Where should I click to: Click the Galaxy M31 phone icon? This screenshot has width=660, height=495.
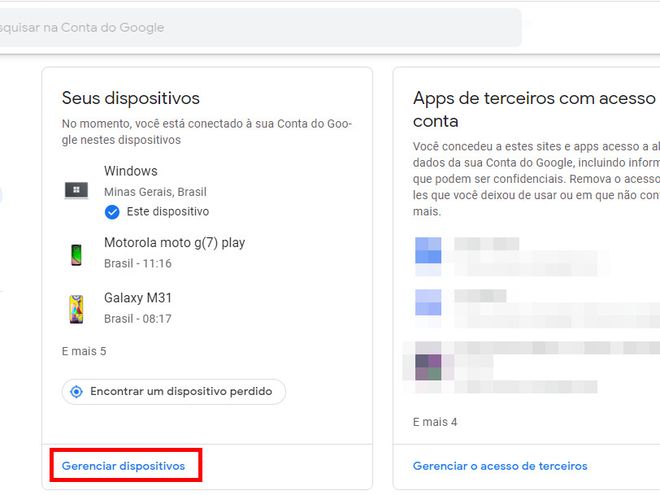(76, 309)
